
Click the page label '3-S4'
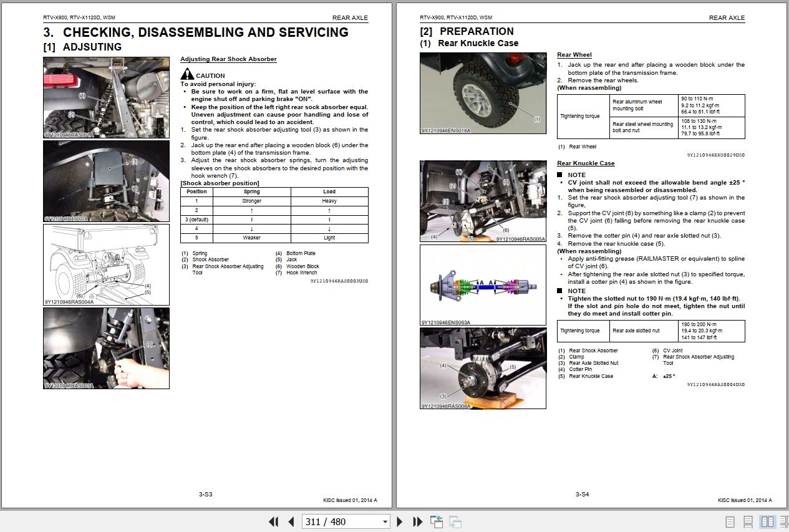[582, 495]
